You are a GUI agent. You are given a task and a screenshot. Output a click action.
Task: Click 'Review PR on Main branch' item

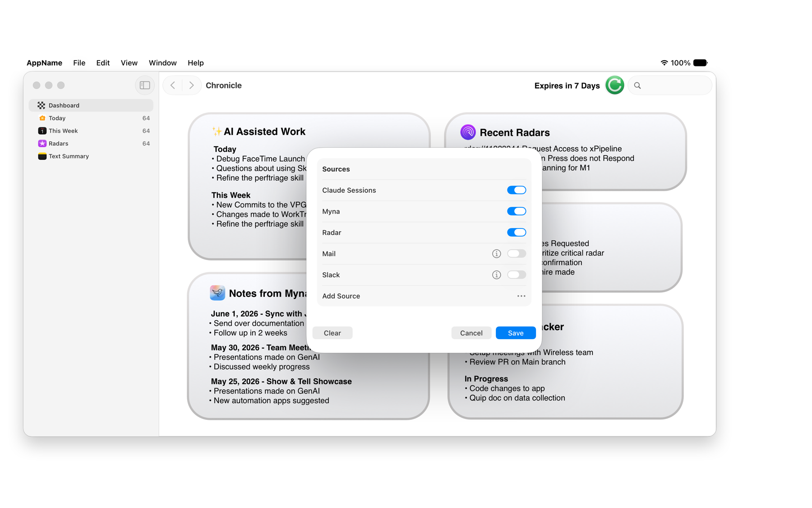tap(515, 362)
